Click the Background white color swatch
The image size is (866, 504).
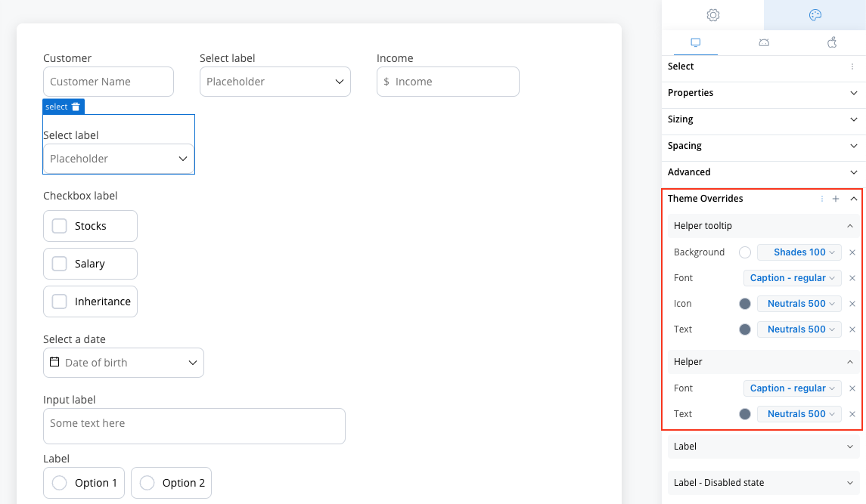pyautogui.click(x=745, y=252)
